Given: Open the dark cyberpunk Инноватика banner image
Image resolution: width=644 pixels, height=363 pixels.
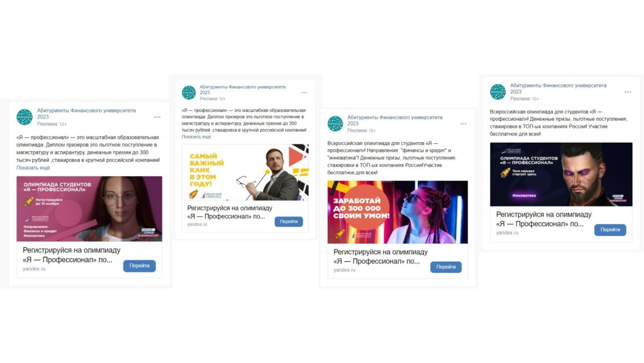Looking at the screenshot, I should [x=561, y=174].
